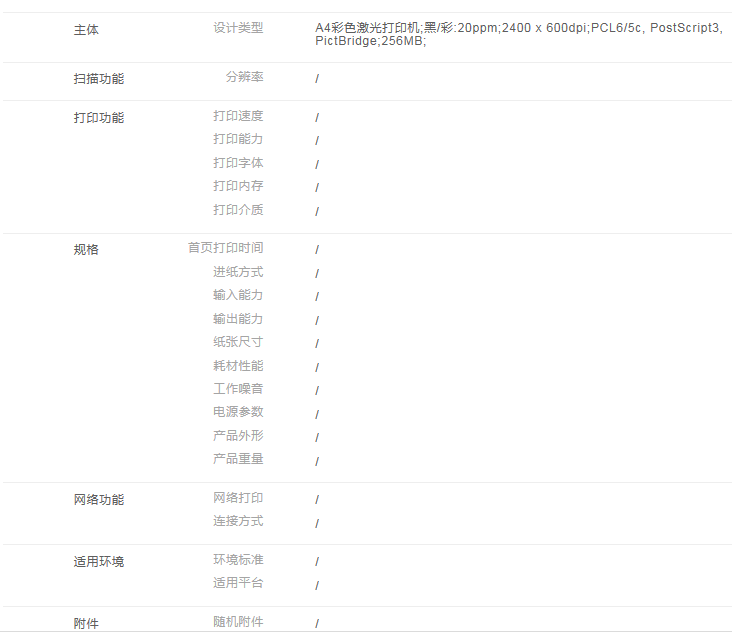Select the 打印内存 row label
Viewport: 732px width, 632px height.
click(x=238, y=186)
